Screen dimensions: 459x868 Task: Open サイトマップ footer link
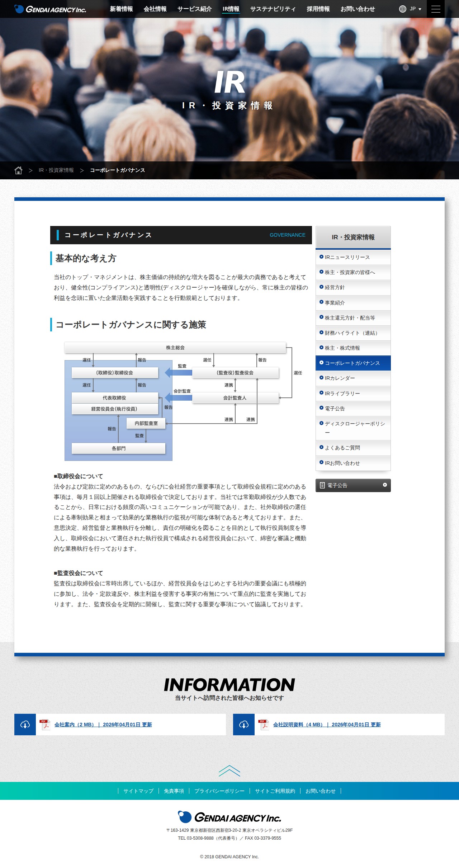pos(138,791)
